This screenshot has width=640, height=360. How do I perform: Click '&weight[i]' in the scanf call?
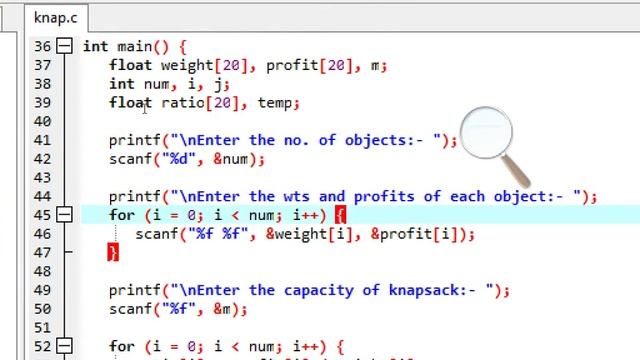309,234
